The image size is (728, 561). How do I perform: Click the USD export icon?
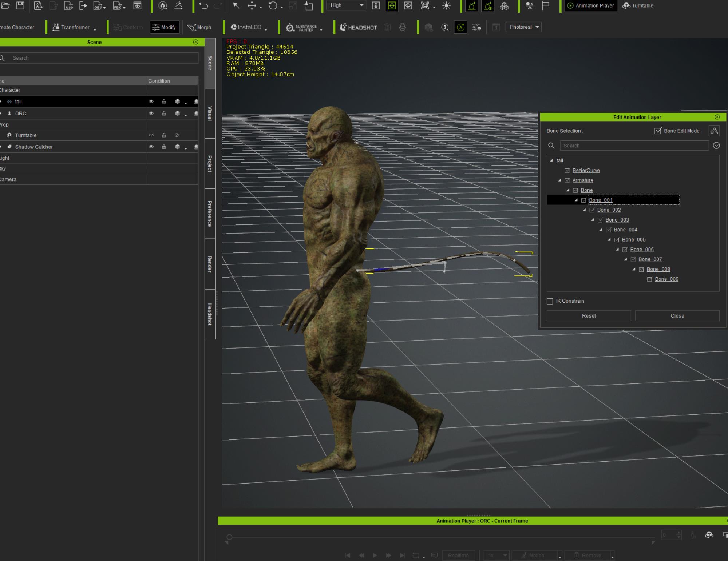pos(68,5)
